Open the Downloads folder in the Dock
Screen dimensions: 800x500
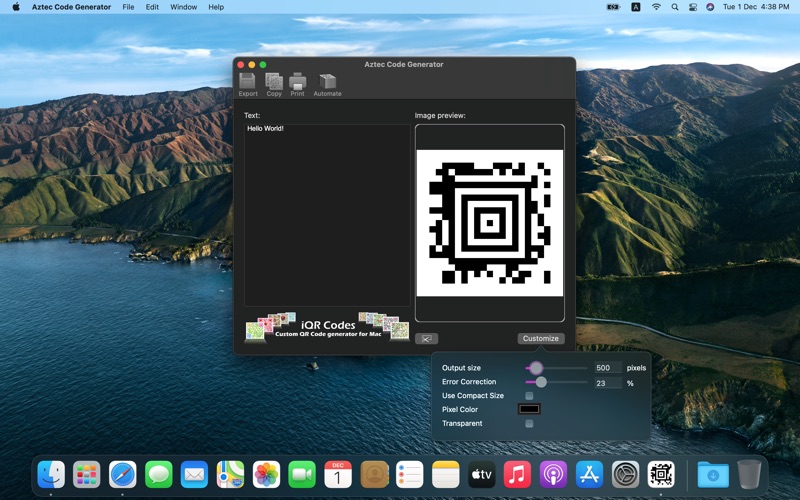coord(713,475)
